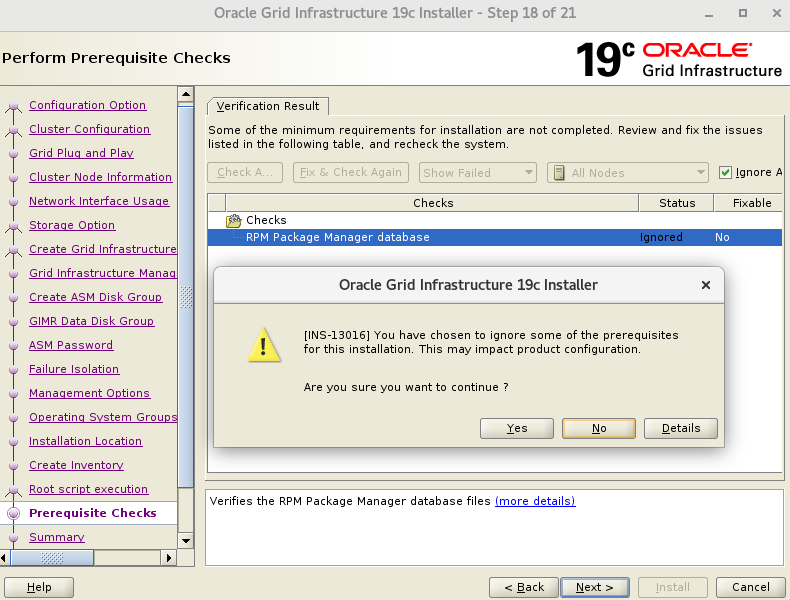
Task: Close the installer window
Action: click(x=777, y=13)
